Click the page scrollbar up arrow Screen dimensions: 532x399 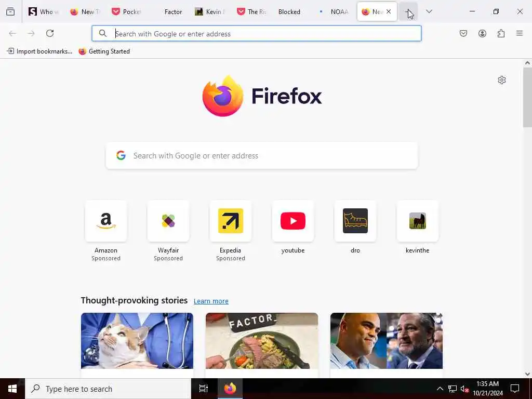[527, 63]
